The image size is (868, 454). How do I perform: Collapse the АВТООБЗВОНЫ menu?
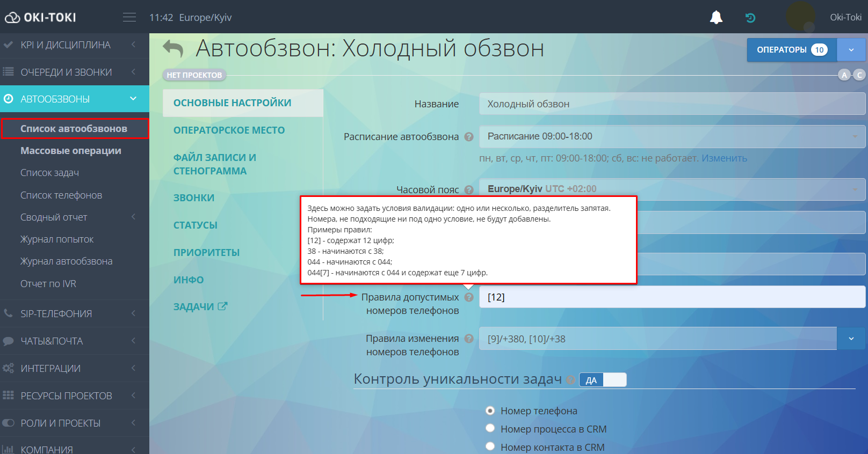(133, 99)
